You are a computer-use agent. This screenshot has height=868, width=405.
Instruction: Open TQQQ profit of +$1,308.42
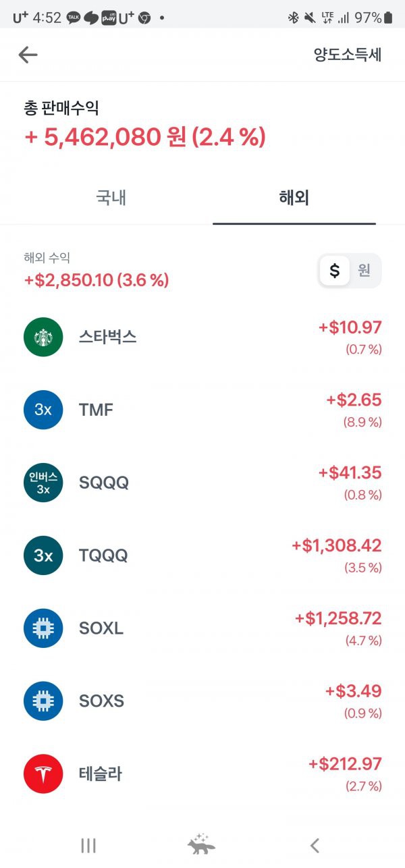pyautogui.click(x=337, y=545)
